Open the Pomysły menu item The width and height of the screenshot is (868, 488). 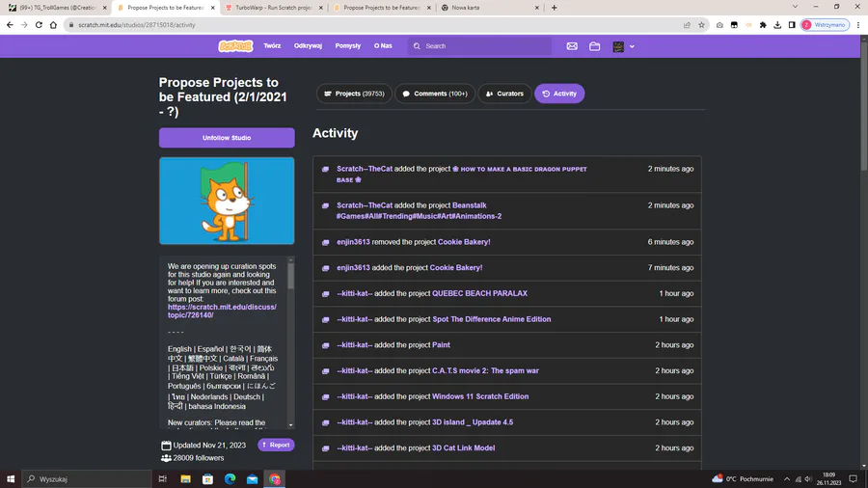[x=347, y=46]
